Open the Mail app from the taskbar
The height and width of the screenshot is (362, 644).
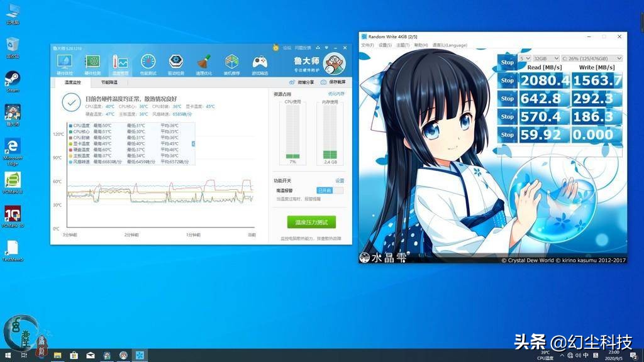pos(91,356)
